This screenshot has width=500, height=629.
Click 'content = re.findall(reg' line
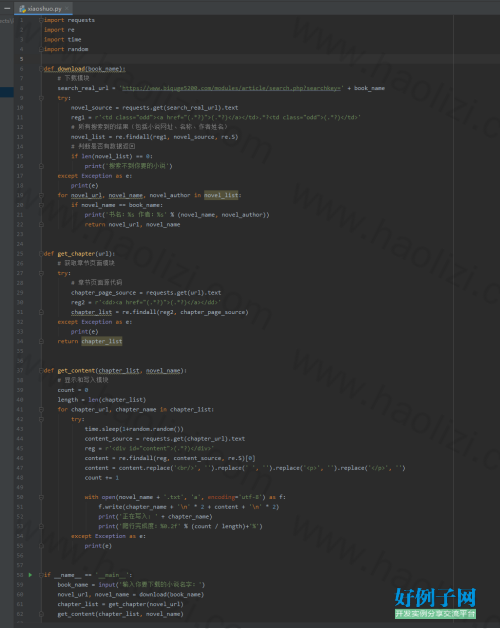170,458
